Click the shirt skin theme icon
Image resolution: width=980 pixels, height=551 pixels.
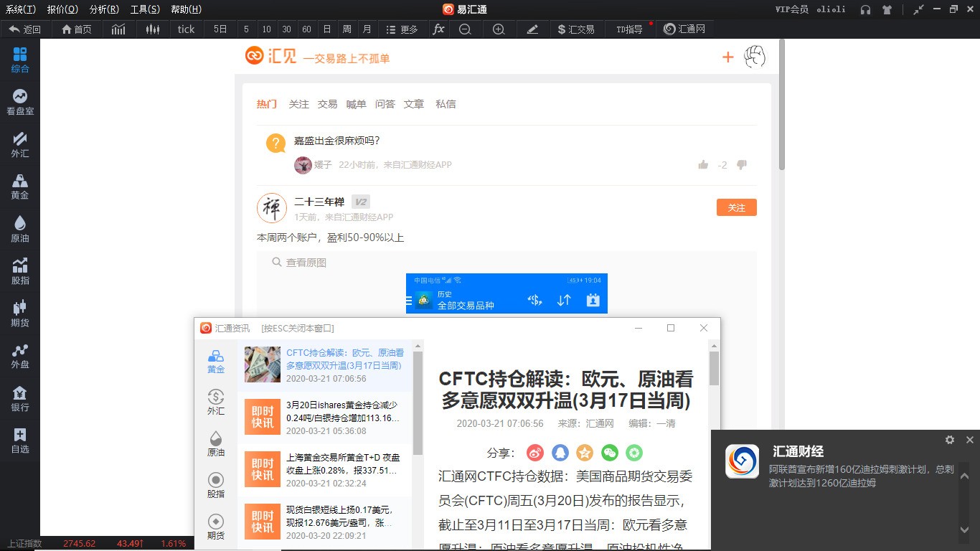click(887, 9)
